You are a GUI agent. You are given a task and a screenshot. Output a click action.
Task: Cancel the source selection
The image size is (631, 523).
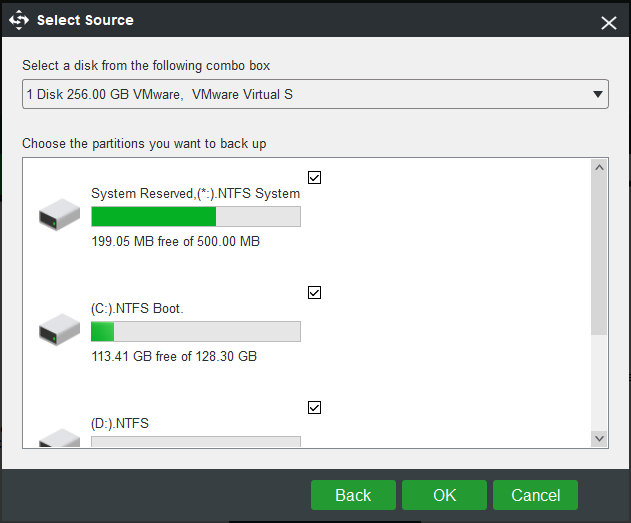535,495
